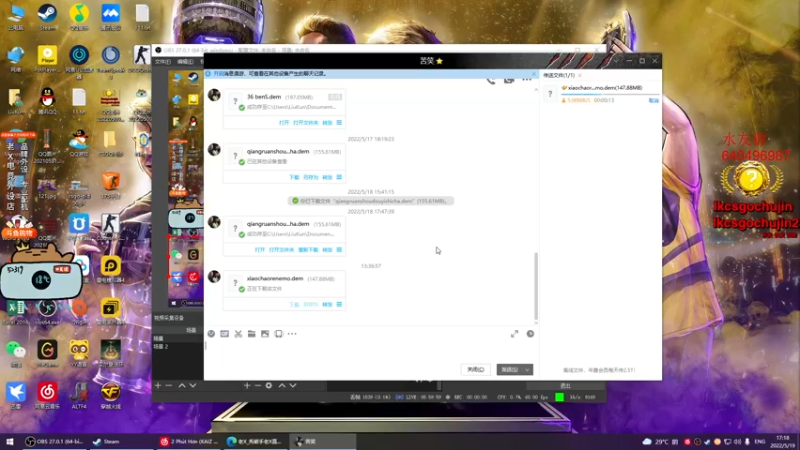Open the send-file folder icon in chat toolbar
The image size is (800, 450).
252,334
